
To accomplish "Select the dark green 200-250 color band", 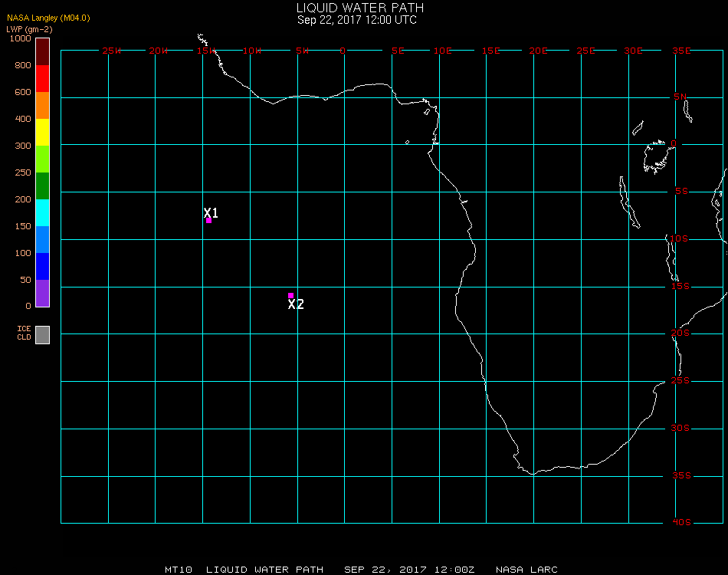I will point(43,186).
